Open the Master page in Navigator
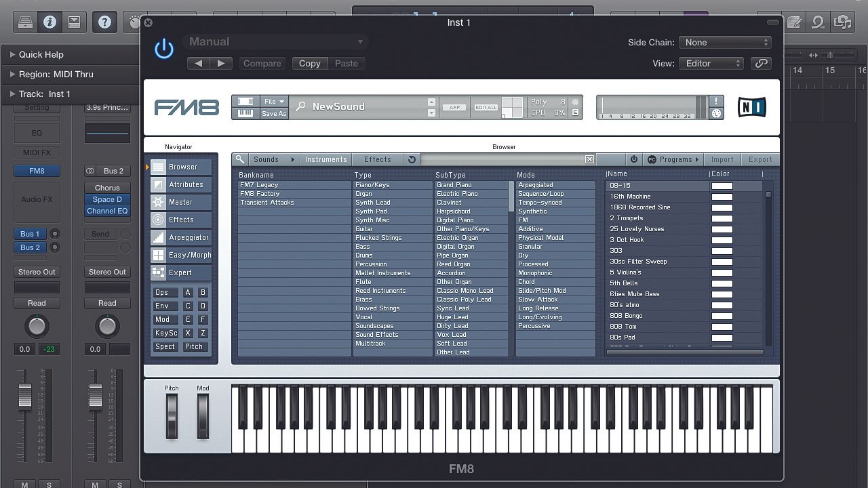This screenshot has width=868, height=488. tap(181, 202)
